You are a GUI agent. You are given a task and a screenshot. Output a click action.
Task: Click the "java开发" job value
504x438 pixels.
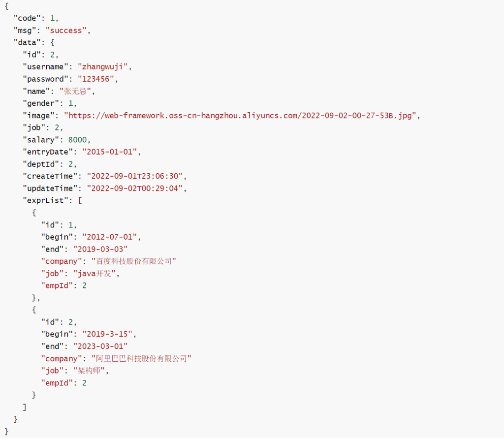(x=96, y=274)
